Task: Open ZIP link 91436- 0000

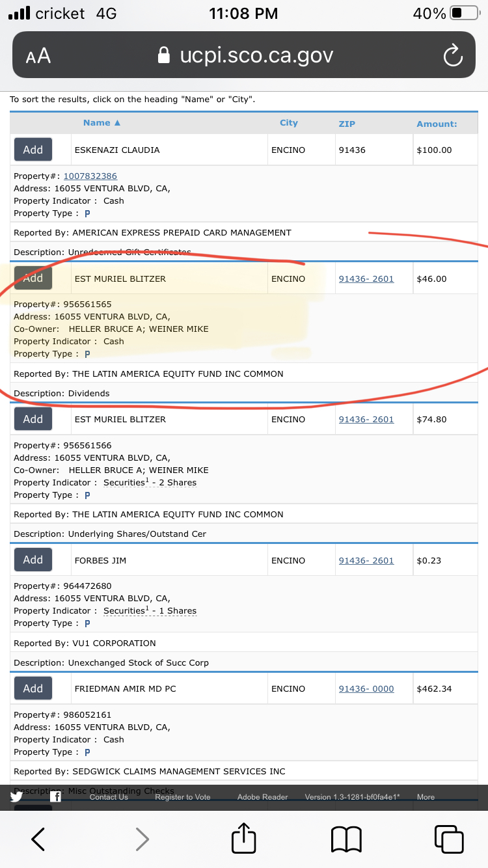Action: (366, 688)
